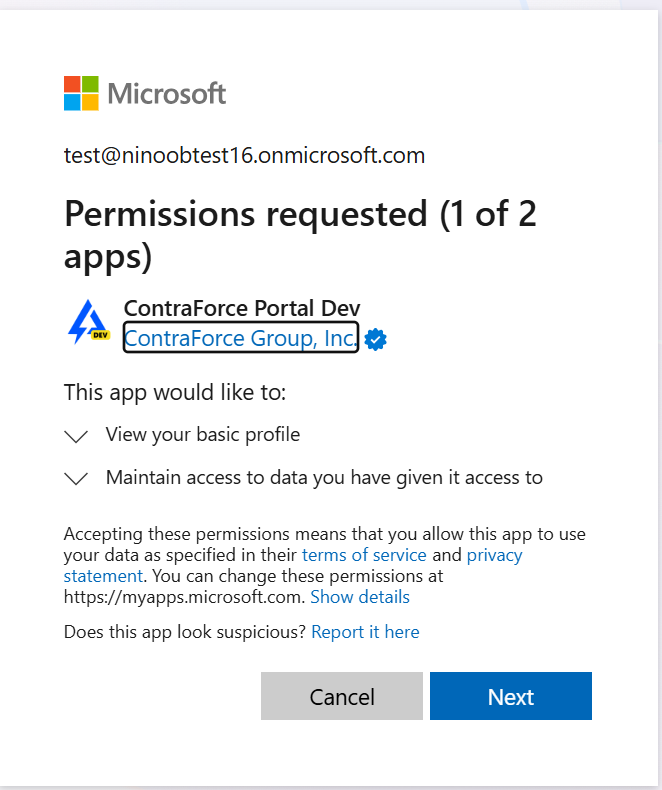Open the terms of service link

[364, 555]
